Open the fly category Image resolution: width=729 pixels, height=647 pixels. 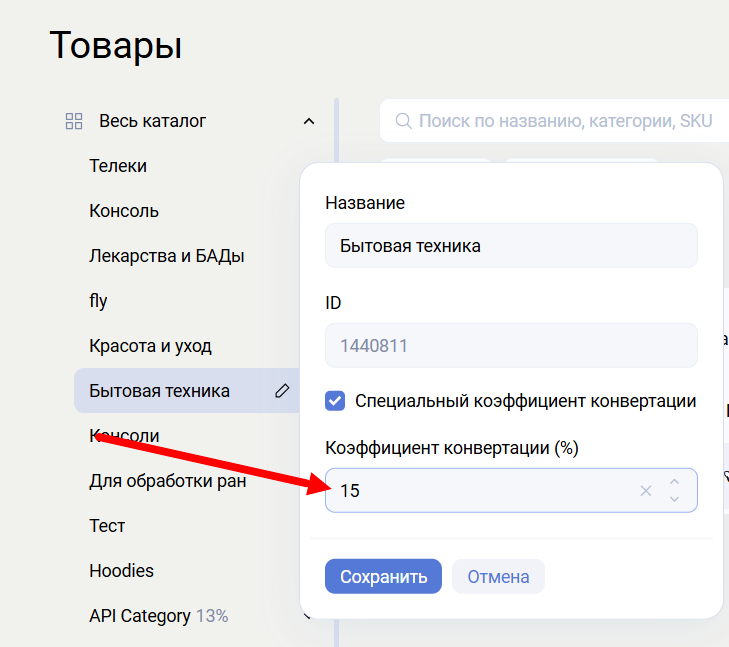click(x=98, y=301)
